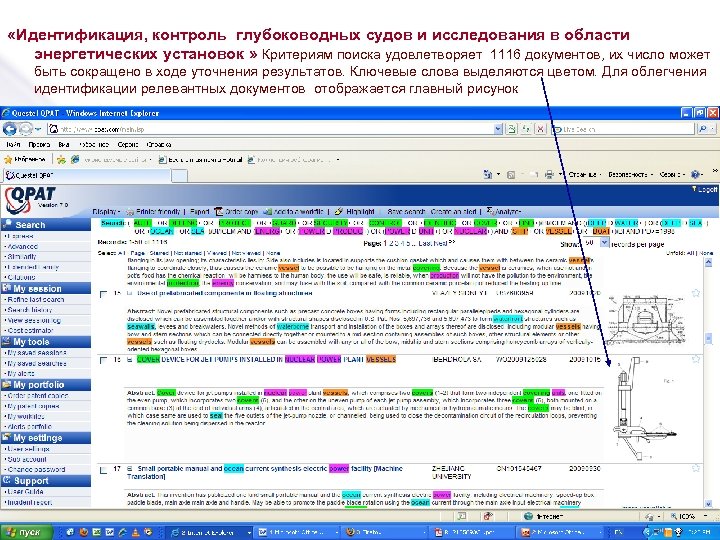720x540 pixels.
Task: Tick the checkbox for record 17
Action: [103, 470]
